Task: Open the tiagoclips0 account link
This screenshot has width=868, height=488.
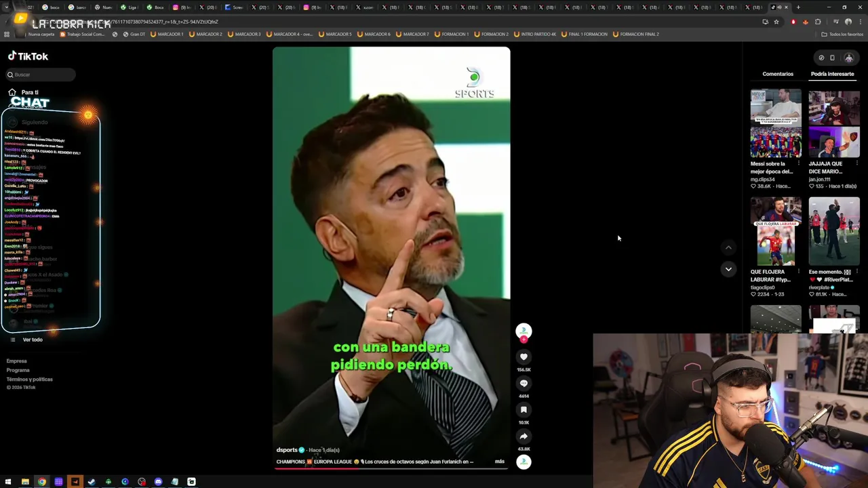Action: (763, 287)
